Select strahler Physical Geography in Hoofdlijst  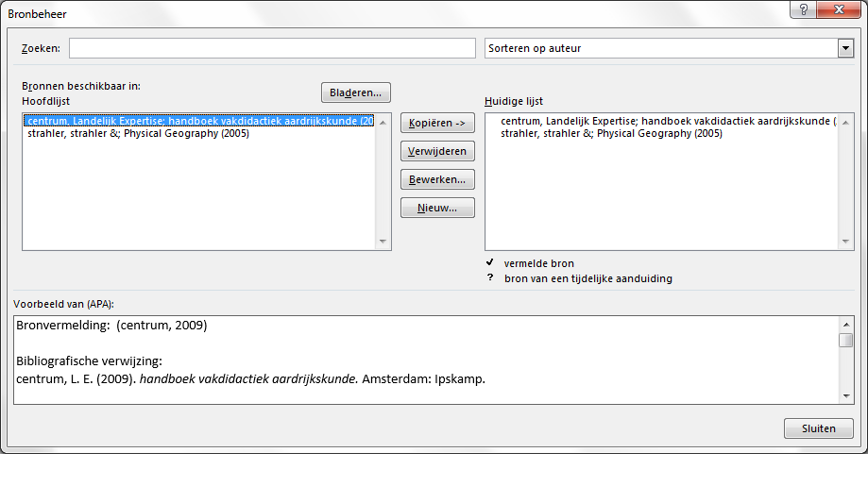pyautogui.click(x=138, y=133)
